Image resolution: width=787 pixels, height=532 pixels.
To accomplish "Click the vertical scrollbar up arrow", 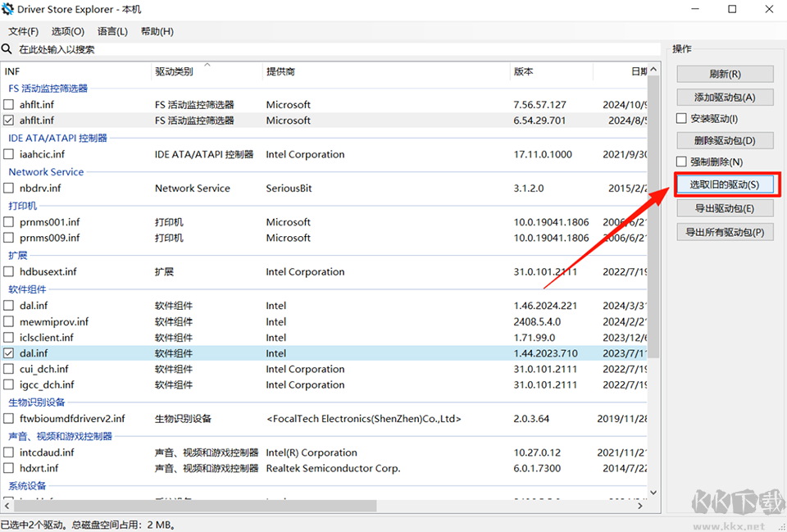I will 653,69.
